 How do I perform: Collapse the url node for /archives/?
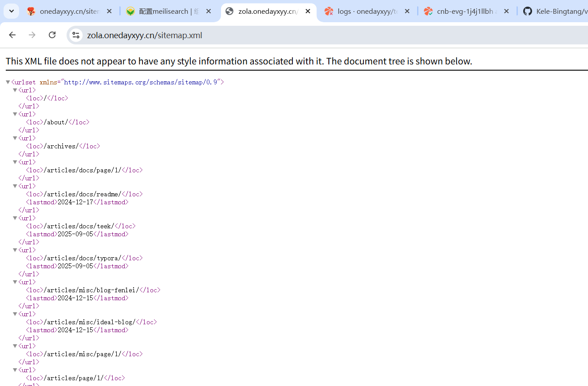point(15,138)
